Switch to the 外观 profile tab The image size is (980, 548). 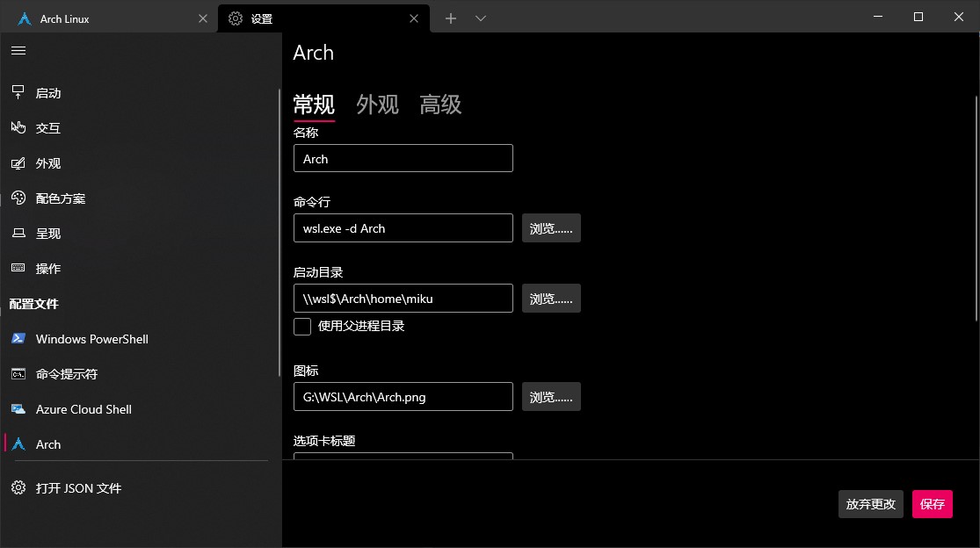378,105
